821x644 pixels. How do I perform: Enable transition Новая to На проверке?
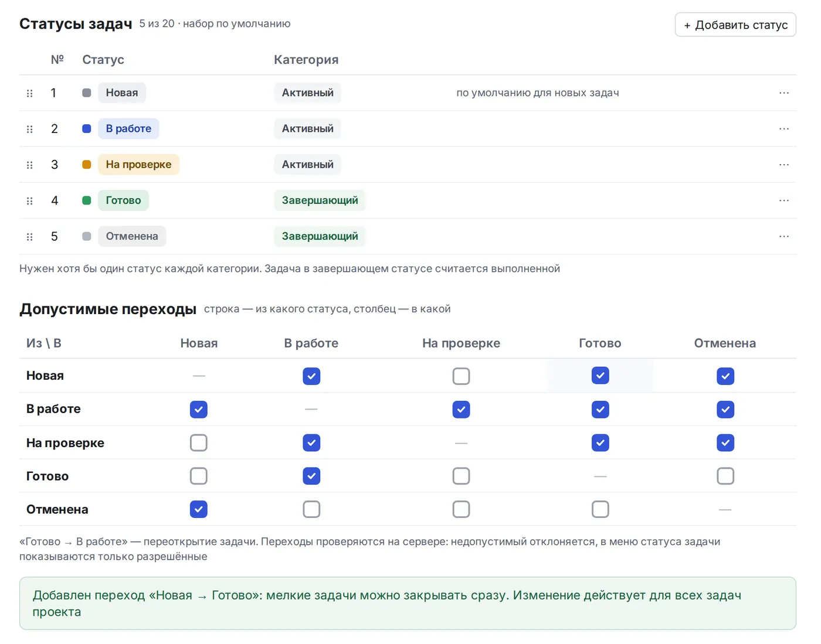tap(462, 376)
